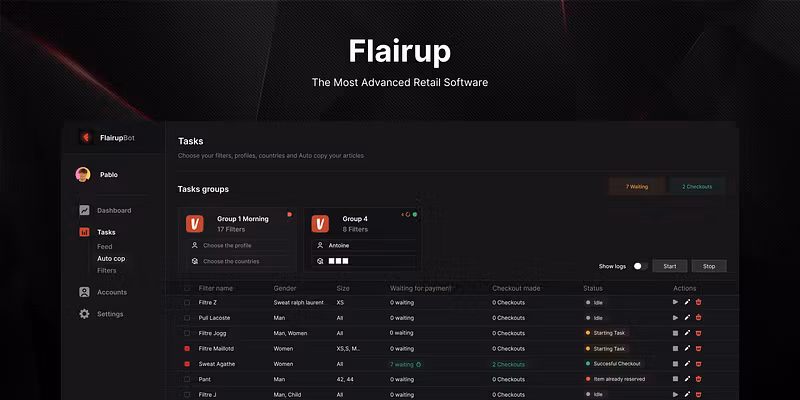
Task: Toggle the Show logs switch
Action: click(640, 266)
